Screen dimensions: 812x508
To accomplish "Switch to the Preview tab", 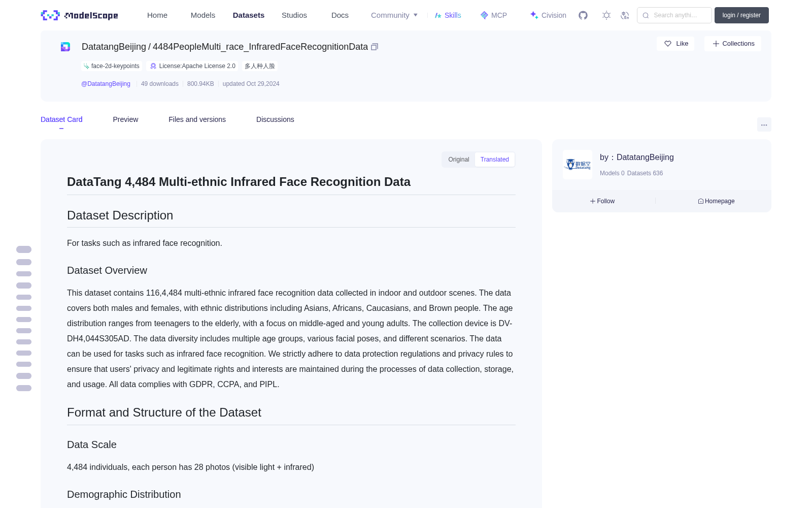I will point(125,119).
